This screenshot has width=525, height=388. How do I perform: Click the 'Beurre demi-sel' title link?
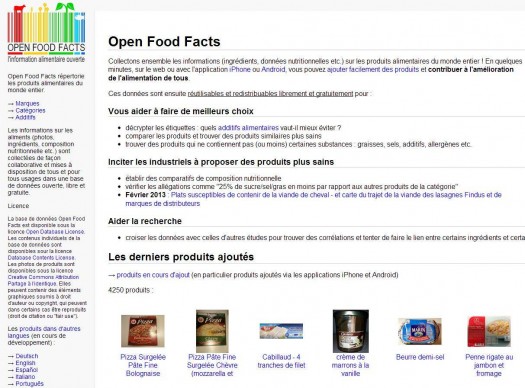(x=420, y=357)
